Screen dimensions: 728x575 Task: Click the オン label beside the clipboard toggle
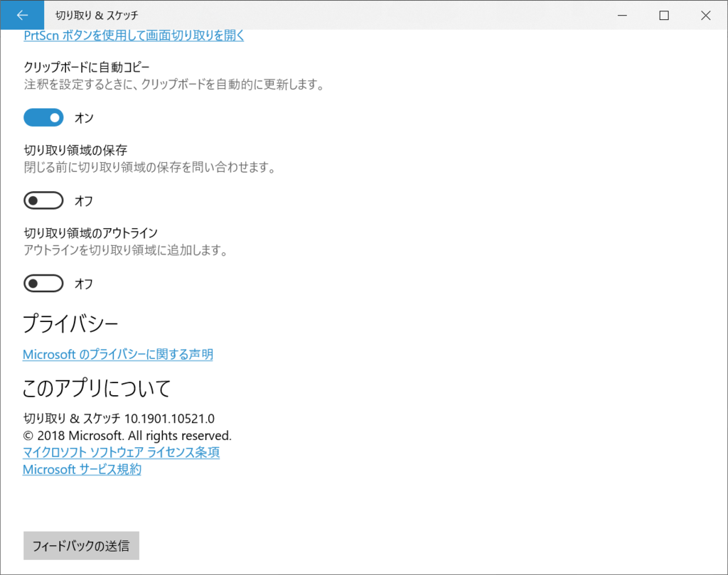(x=83, y=117)
